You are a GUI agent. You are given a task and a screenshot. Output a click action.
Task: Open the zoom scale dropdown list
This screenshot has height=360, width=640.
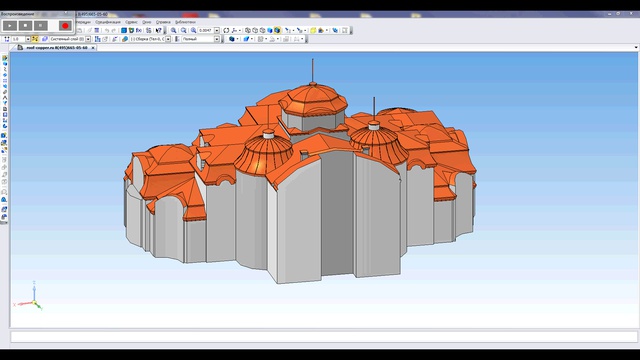point(217,30)
